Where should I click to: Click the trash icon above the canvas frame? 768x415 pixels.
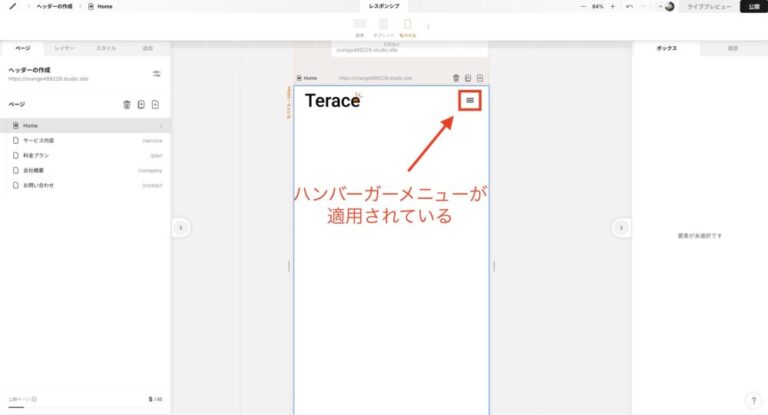click(x=456, y=77)
